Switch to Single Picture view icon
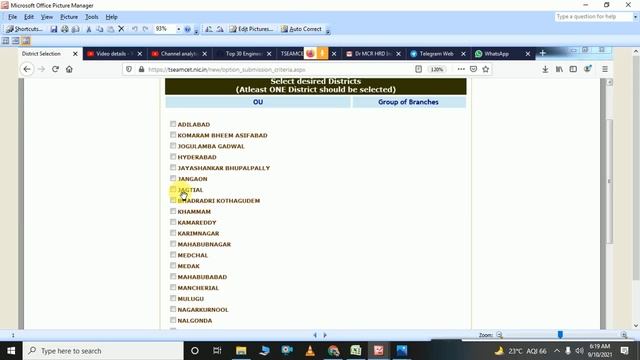Image resolution: width=640 pixels, height=360 pixels. click(26, 41)
